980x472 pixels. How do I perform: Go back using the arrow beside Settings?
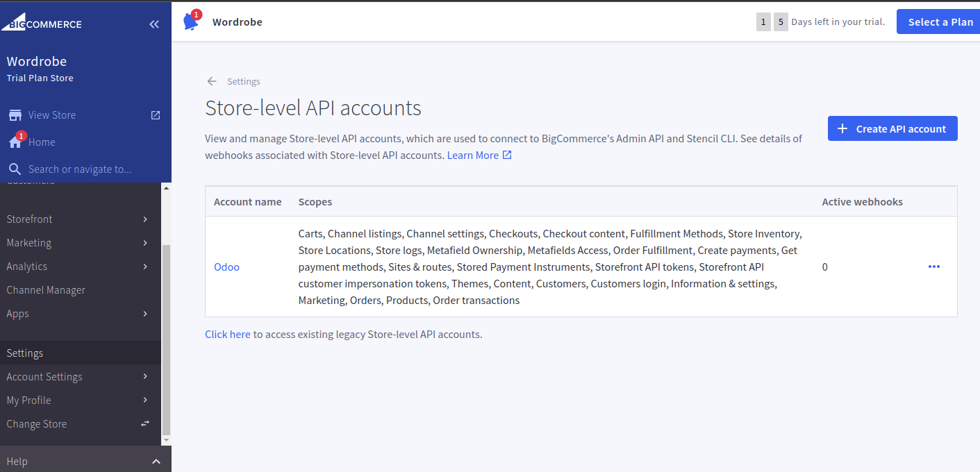(212, 81)
